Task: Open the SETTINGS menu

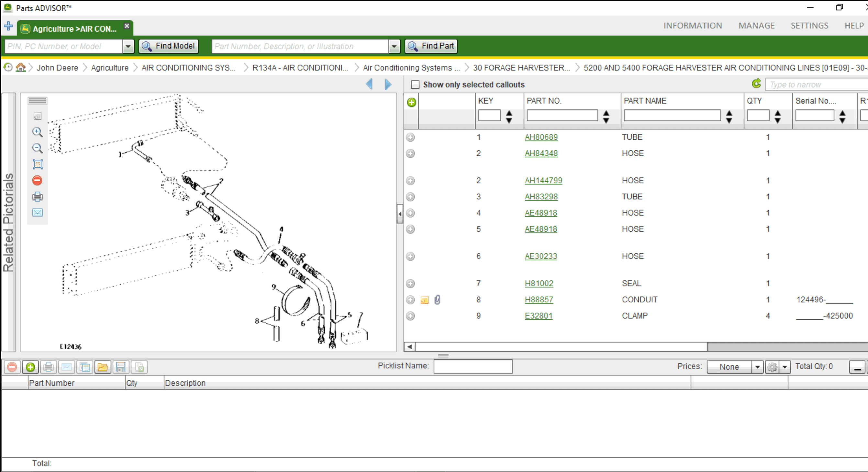Action: (809, 26)
